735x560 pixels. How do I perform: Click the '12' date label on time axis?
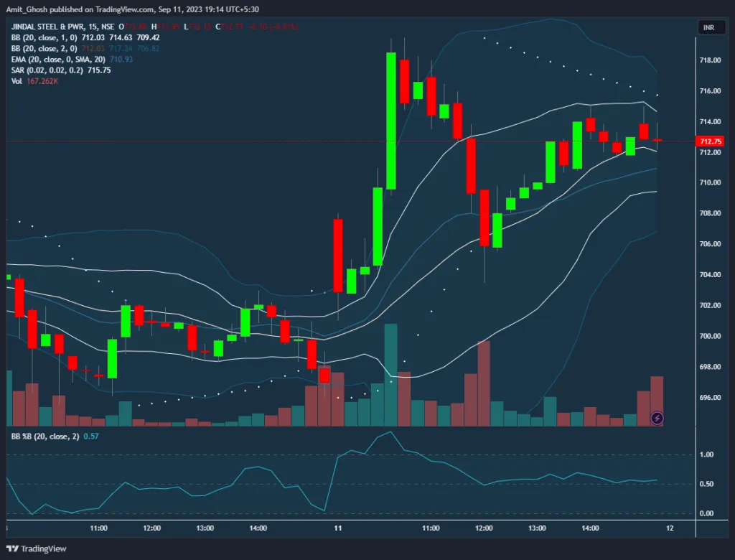[669, 528]
